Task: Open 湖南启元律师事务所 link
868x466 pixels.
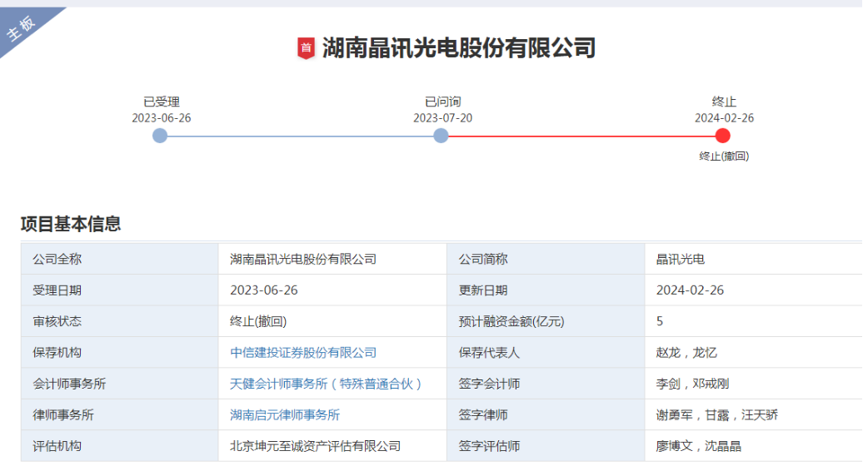Action: [x=285, y=414]
